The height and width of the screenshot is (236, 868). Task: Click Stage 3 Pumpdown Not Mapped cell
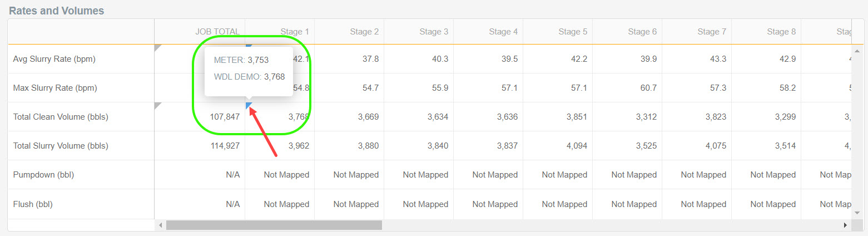(x=425, y=175)
